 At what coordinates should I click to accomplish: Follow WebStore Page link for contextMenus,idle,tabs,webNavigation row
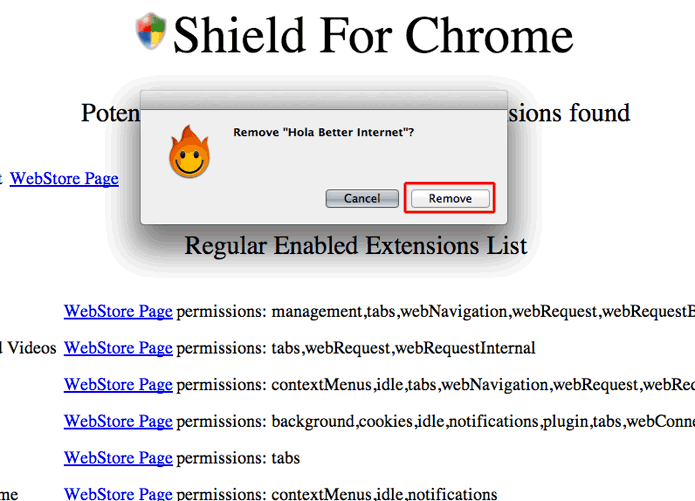pos(118,385)
